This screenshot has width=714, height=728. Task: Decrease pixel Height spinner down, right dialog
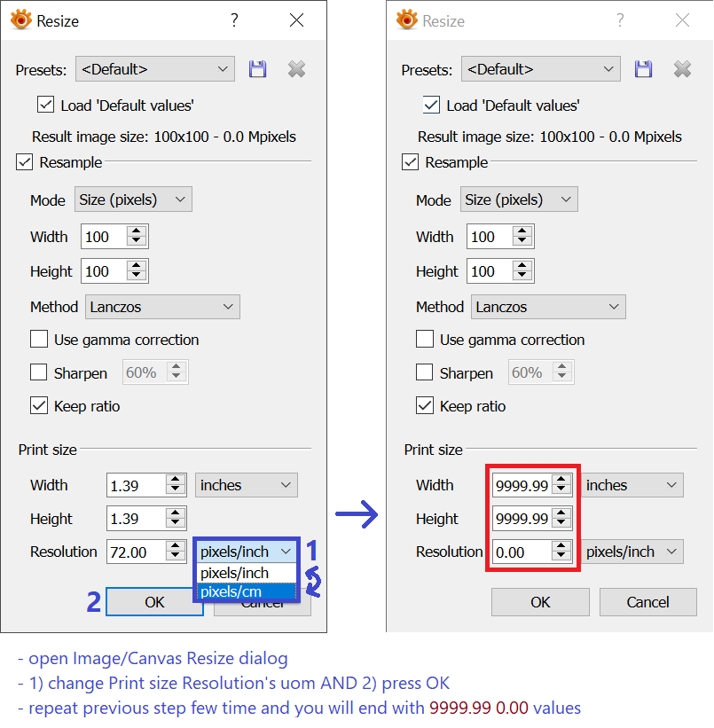click(522, 277)
